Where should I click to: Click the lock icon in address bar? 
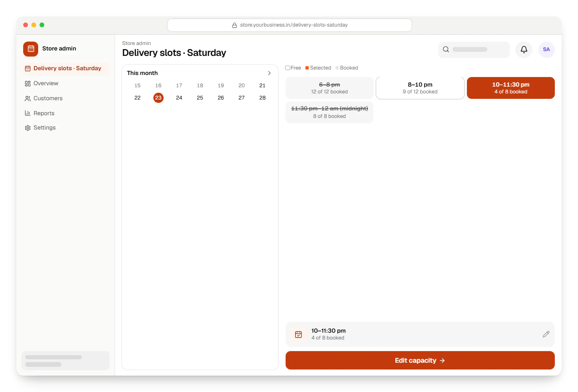click(234, 25)
